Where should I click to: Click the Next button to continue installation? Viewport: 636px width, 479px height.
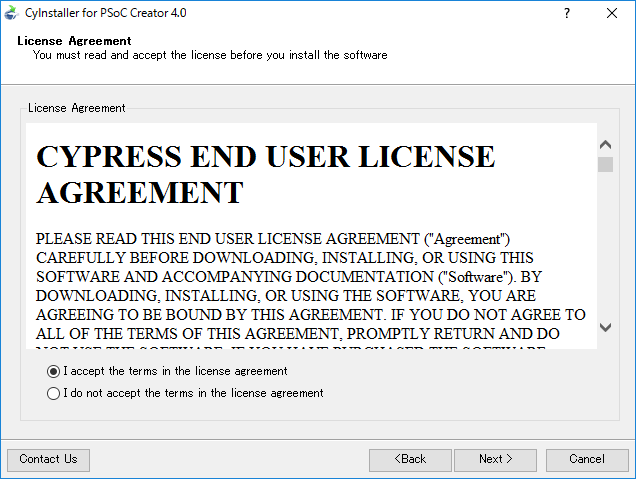[495, 460]
